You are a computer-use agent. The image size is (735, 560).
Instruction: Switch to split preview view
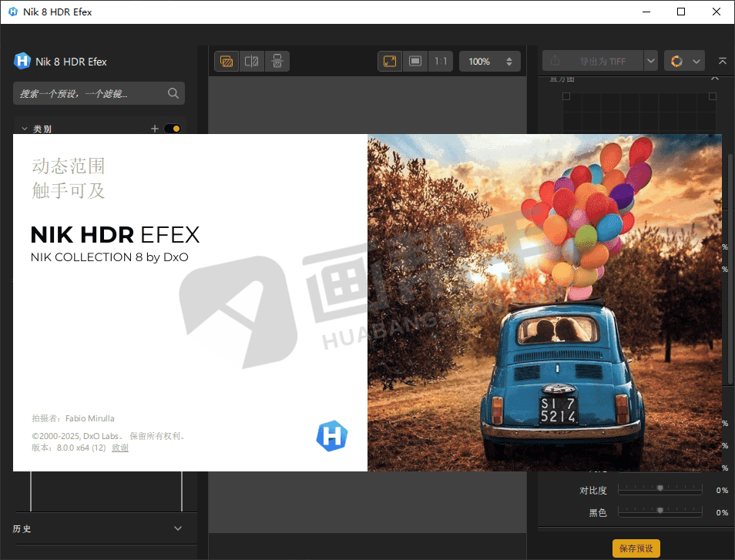[x=252, y=62]
